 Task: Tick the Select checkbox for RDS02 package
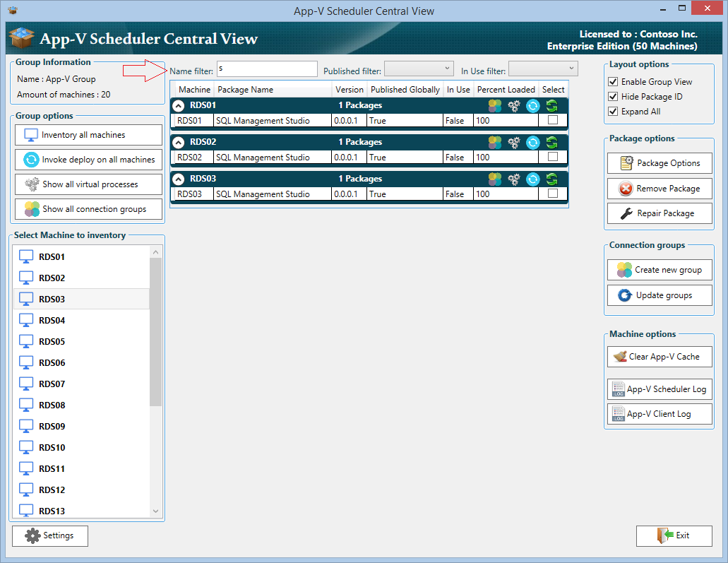point(553,157)
